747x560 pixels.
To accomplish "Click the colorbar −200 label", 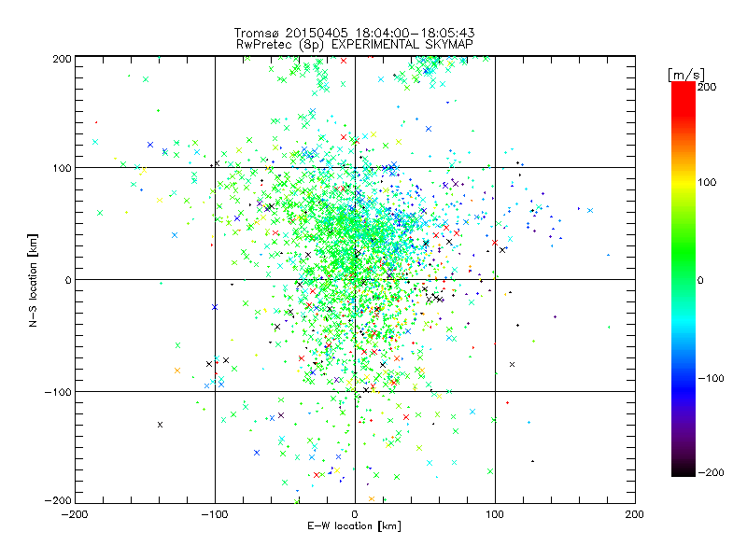I will point(711,472).
